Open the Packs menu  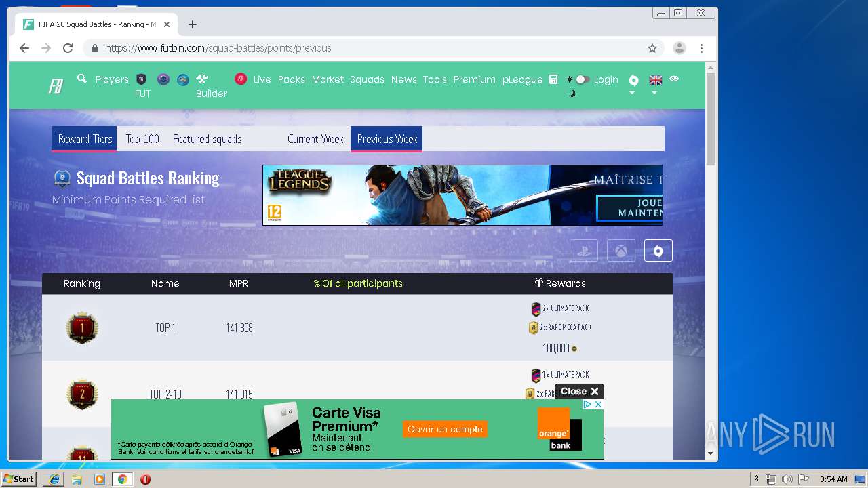(292, 79)
